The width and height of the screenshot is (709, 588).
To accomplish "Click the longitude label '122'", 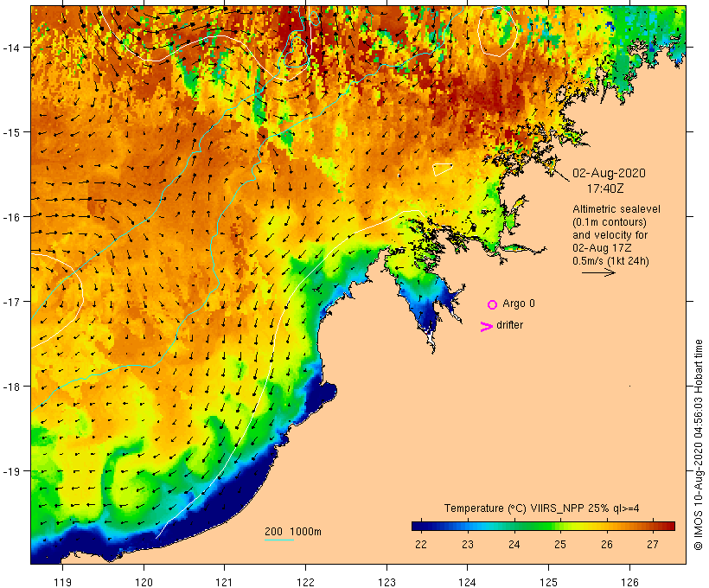I will [306, 582].
